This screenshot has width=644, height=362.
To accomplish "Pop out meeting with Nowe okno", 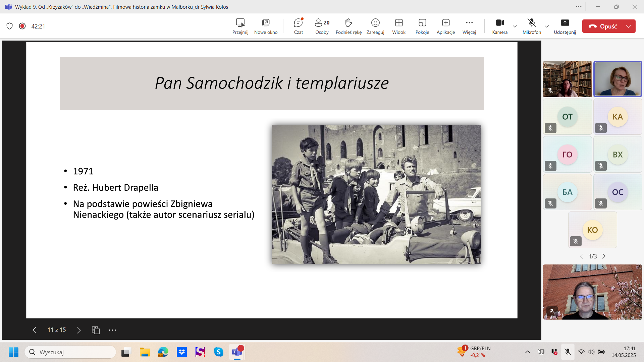I will click(x=266, y=26).
